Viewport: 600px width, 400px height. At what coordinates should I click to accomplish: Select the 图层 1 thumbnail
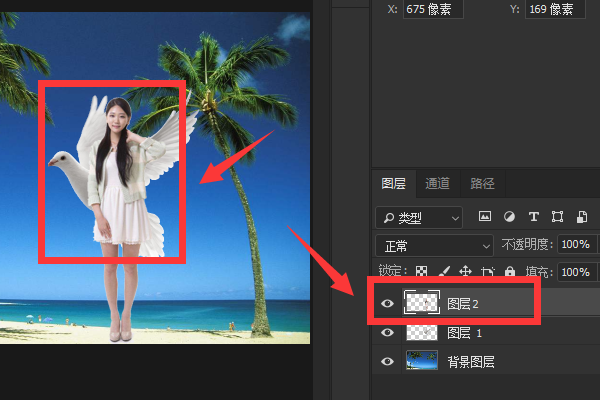click(x=422, y=332)
